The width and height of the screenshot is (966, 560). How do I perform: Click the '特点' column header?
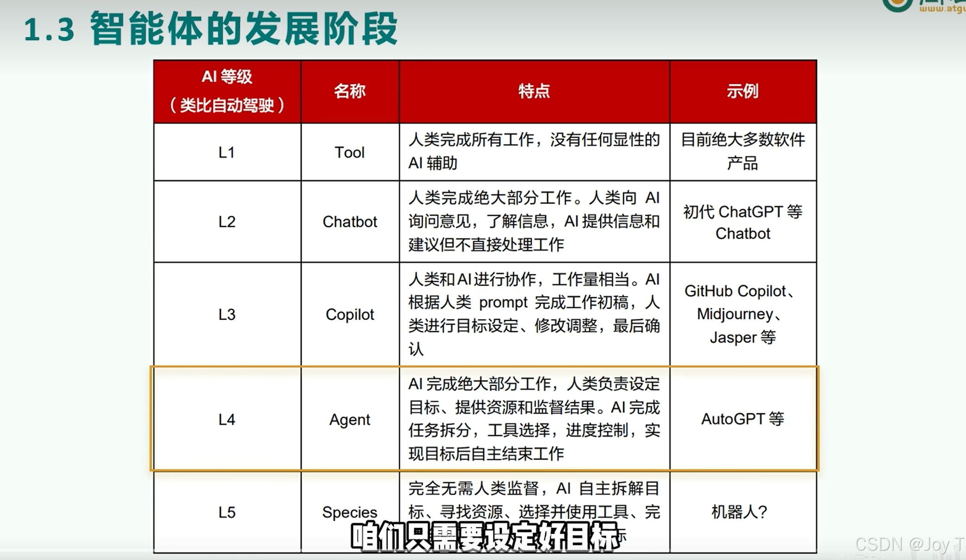click(534, 91)
